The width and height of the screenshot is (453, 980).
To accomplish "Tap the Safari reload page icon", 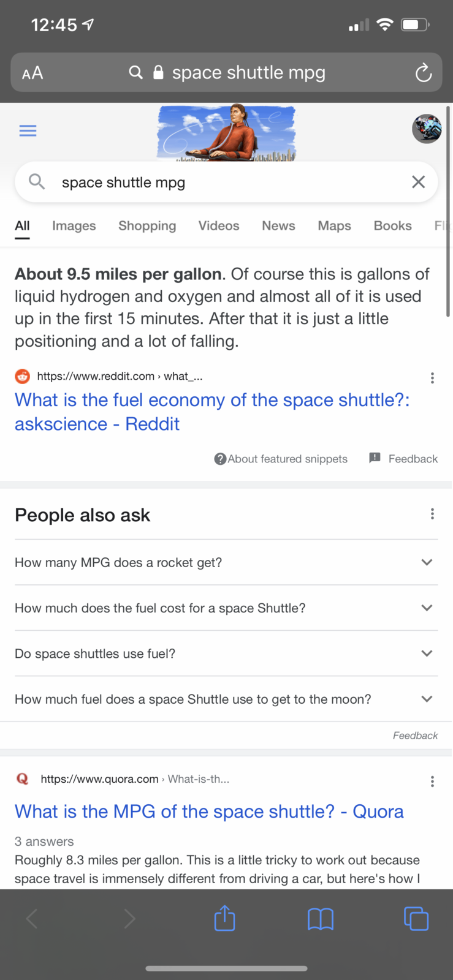I will pyautogui.click(x=423, y=73).
